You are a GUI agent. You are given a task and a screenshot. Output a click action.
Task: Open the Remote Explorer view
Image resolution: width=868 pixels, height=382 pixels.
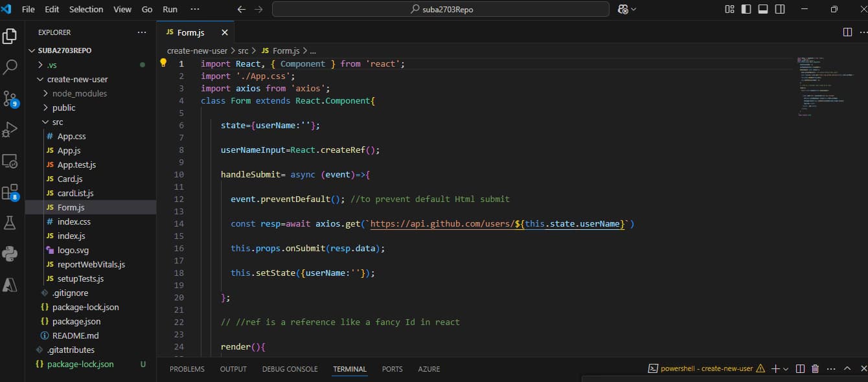tap(10, 161)
